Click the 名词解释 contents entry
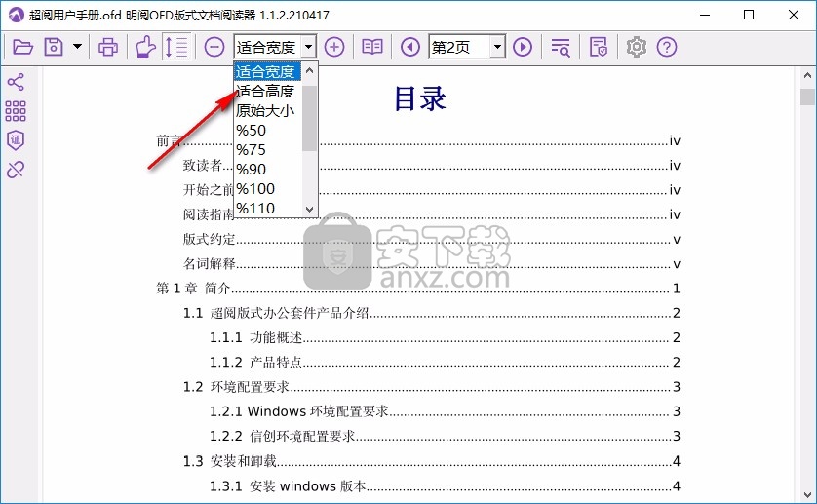This screenshot has width=817, height=504. click(x=432, y=264)
